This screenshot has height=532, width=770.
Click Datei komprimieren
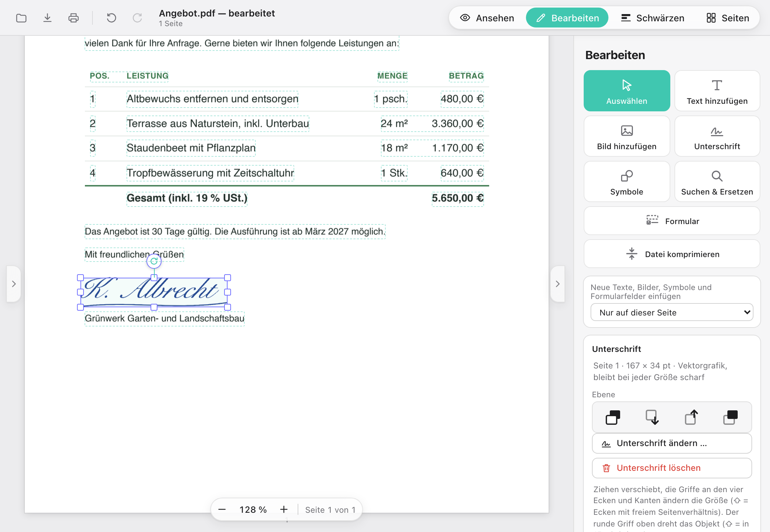coord(672,254)
